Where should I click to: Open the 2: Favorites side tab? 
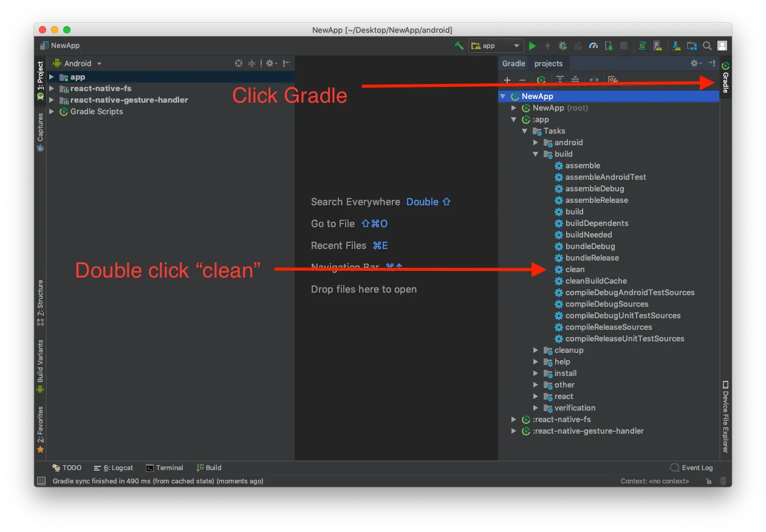tap(40, 430)
